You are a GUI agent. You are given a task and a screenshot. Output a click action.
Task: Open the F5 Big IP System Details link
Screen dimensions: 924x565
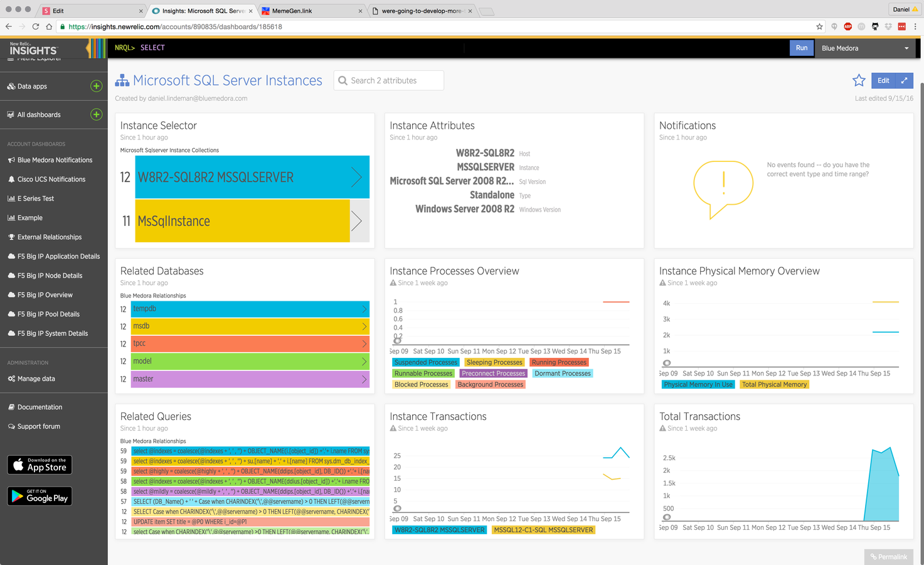point(53,333)
